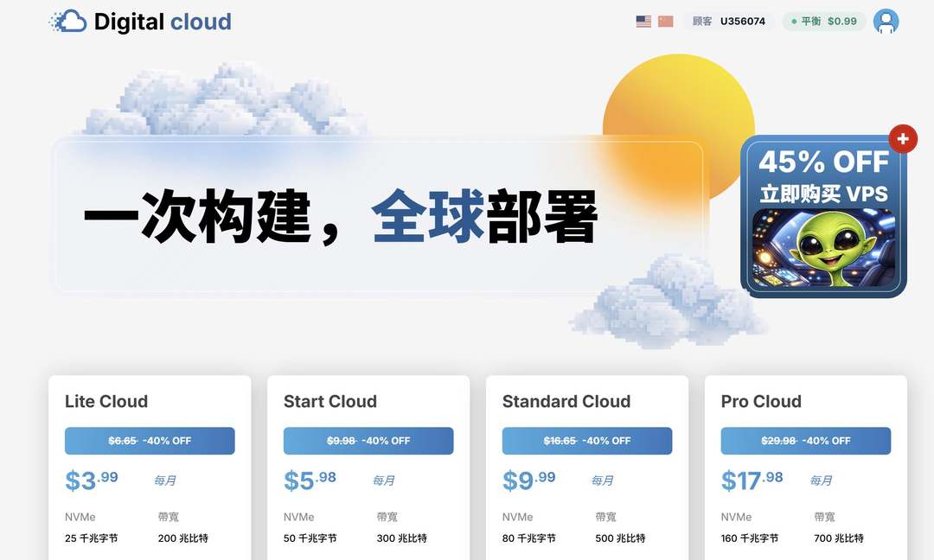Image resolution: width=934 pixels, height=560 pixels.
Task: Click the $17.98 Pro Cloud price
Action: pos(752,480)
